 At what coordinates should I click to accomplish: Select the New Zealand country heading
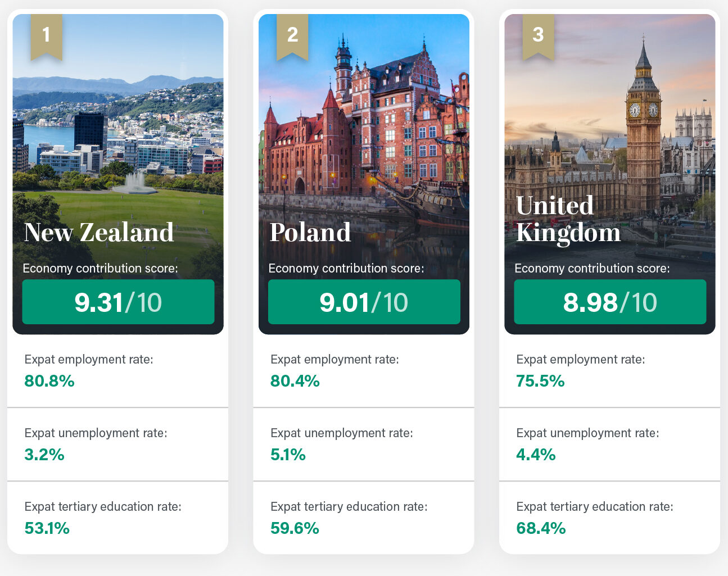point(99,233)
